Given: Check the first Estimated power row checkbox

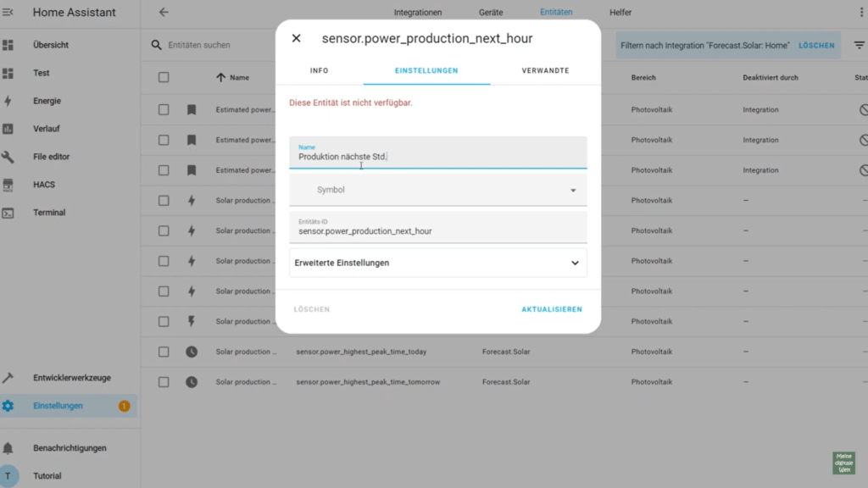Looking at the screenshot, I should (164, 109).
